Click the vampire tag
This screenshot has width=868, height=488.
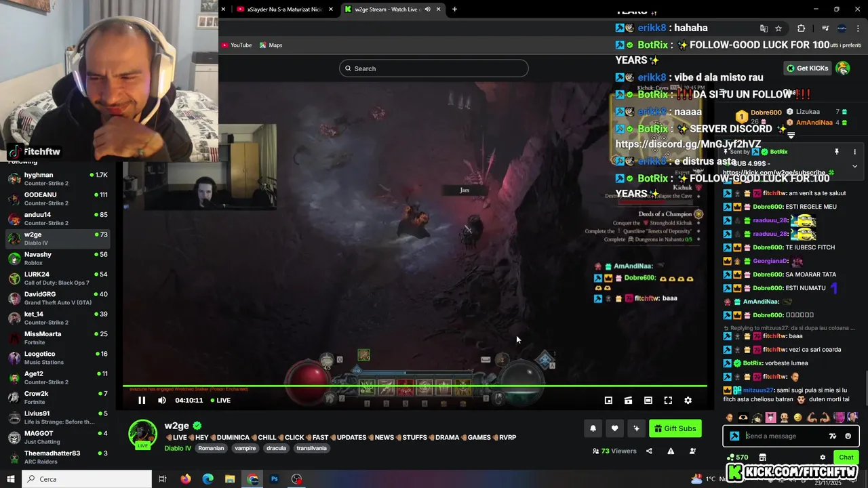pos(245,448)
